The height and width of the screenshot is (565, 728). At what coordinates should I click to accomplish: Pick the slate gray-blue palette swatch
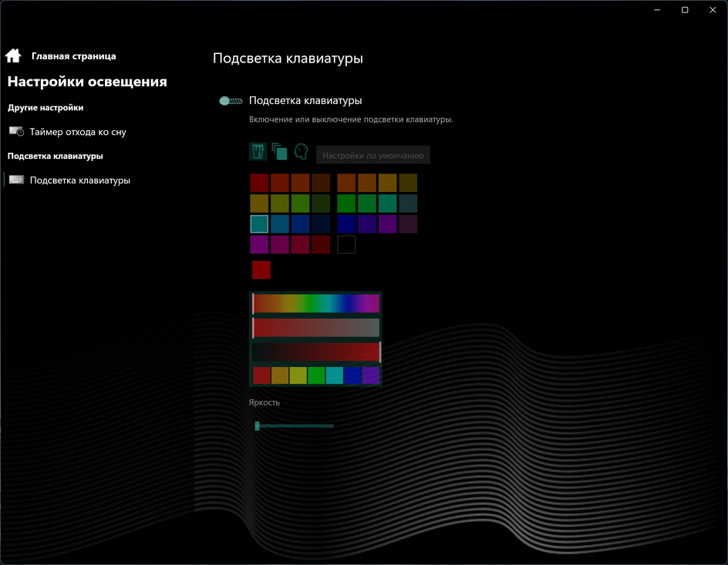click(408, 203)
